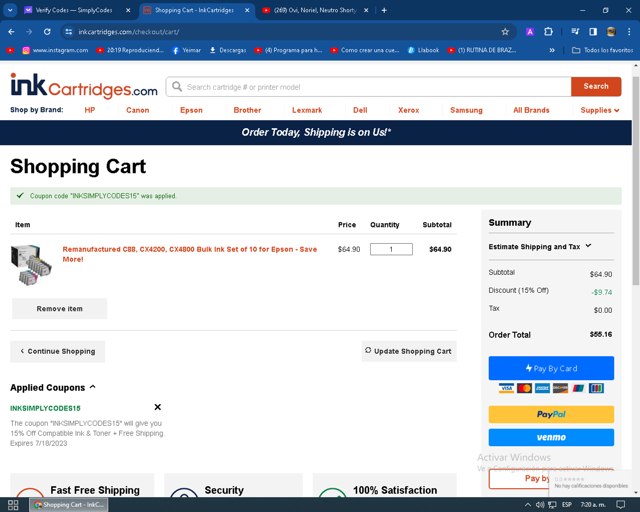Click Continue Shopping button
The image size is (640, 512).
pos(58,351)
